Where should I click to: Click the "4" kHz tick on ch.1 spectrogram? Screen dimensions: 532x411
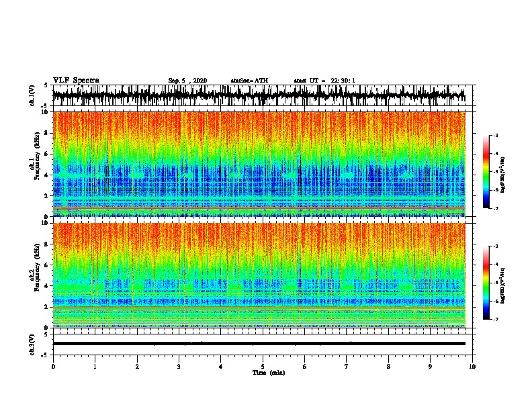tap(47, 175)
